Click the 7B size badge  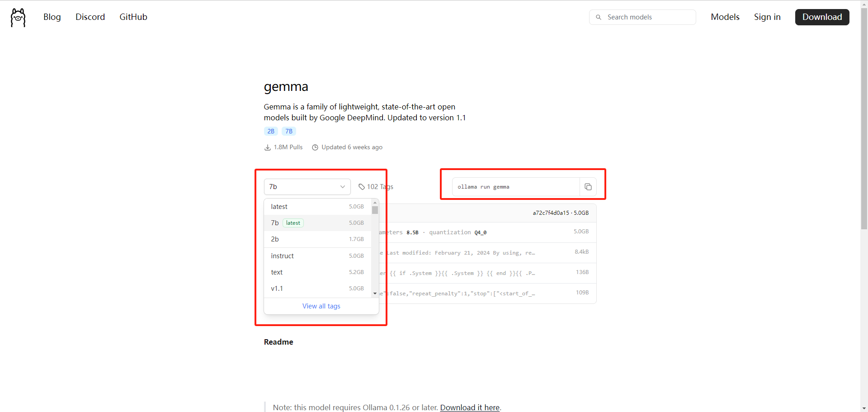(x=289, y=131)
